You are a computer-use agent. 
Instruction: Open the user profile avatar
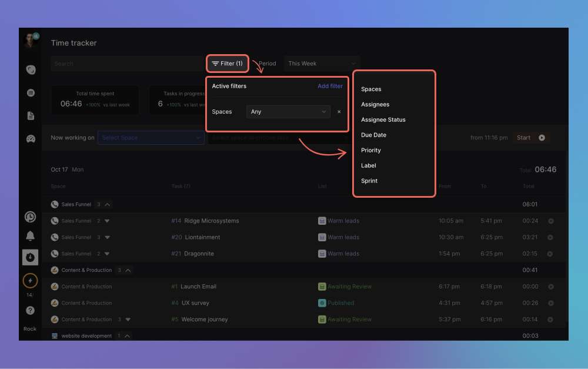(29, 41)
